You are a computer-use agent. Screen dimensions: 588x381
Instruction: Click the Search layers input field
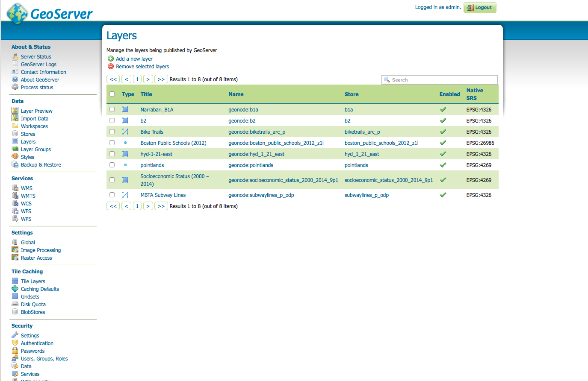point(440,80)
